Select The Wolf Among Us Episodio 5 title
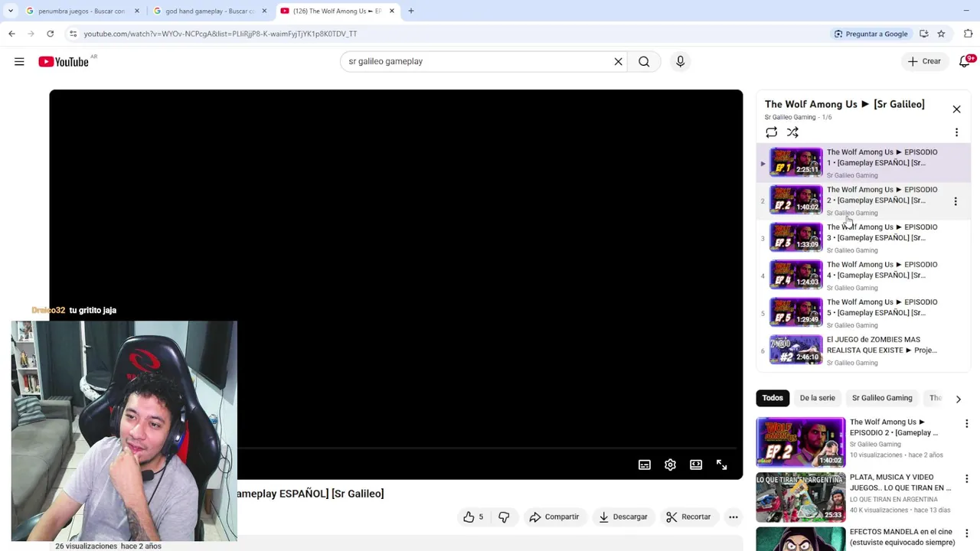Viewport: 980px width, 551px height. click(882, 308)
